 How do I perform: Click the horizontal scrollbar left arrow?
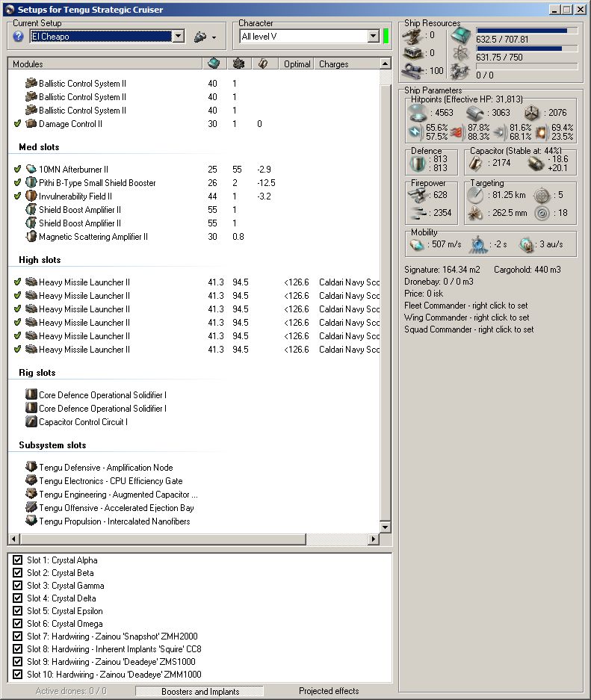point(14,539)
